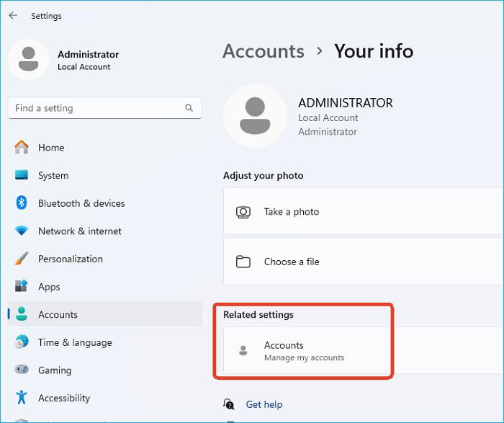Click the Find a setting search box
Screen dimensions: 504x423
pos(97,108)
